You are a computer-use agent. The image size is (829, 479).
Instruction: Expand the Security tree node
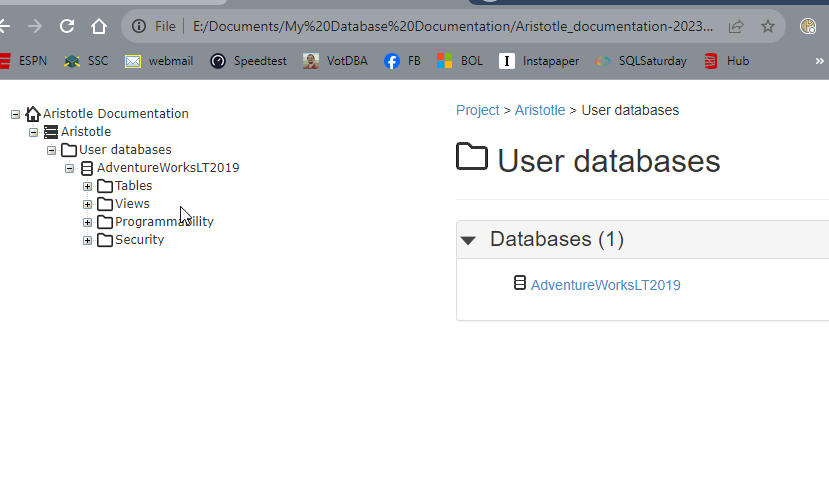(x=88, y=240)
